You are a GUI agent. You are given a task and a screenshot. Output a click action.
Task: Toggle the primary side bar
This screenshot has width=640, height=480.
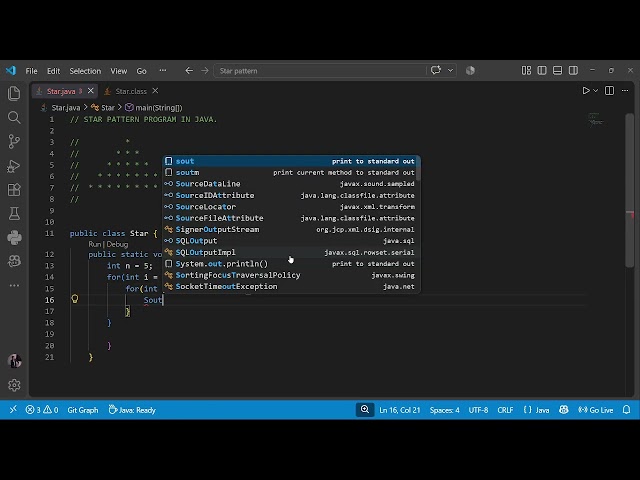click(x=542, y=71)
